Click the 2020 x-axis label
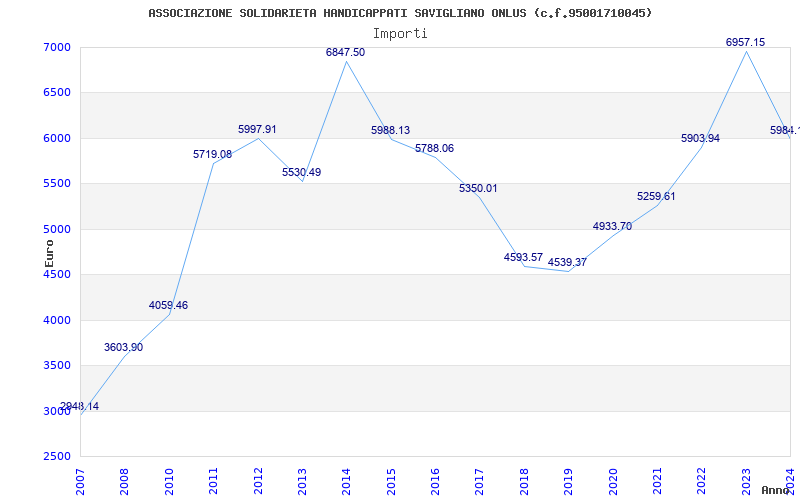This screenshot has width=800, height=500. click(x=613, y=481)
